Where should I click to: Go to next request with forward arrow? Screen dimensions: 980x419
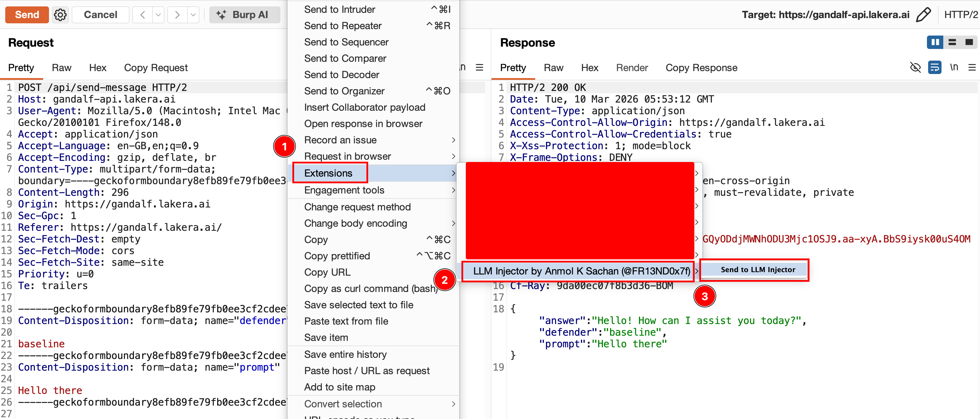[177, 15]
